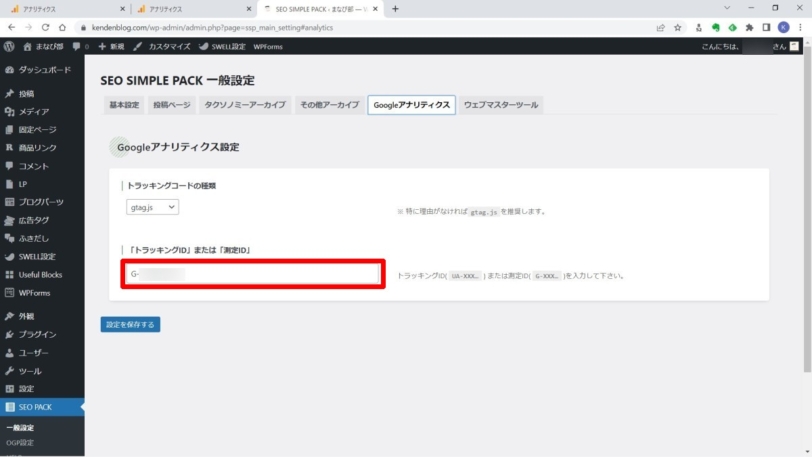Click the address bar URL

[212, 27]
